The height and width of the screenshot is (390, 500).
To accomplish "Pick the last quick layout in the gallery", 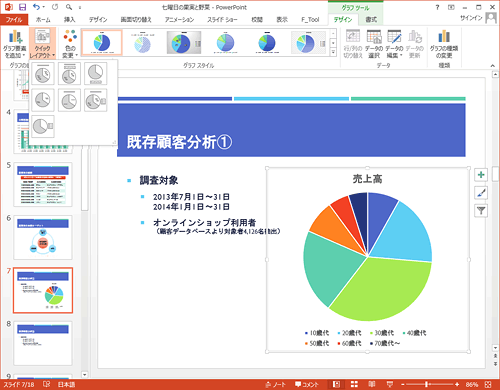I will click(43, 126).
